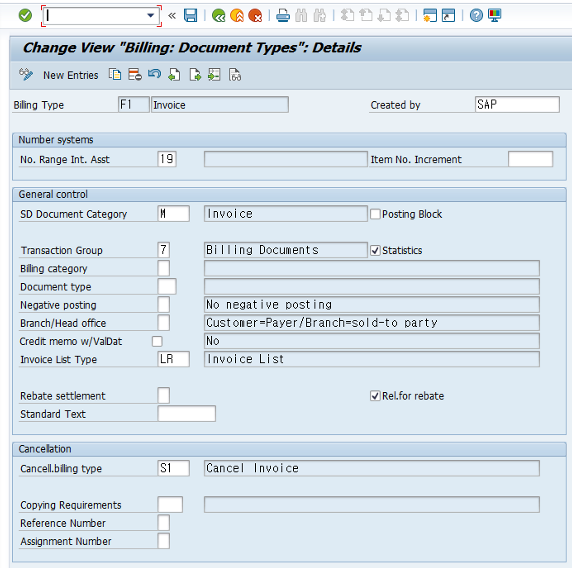Click the Copying Requirements field
This screenshot has width=572, height=568.
point(170,505)
